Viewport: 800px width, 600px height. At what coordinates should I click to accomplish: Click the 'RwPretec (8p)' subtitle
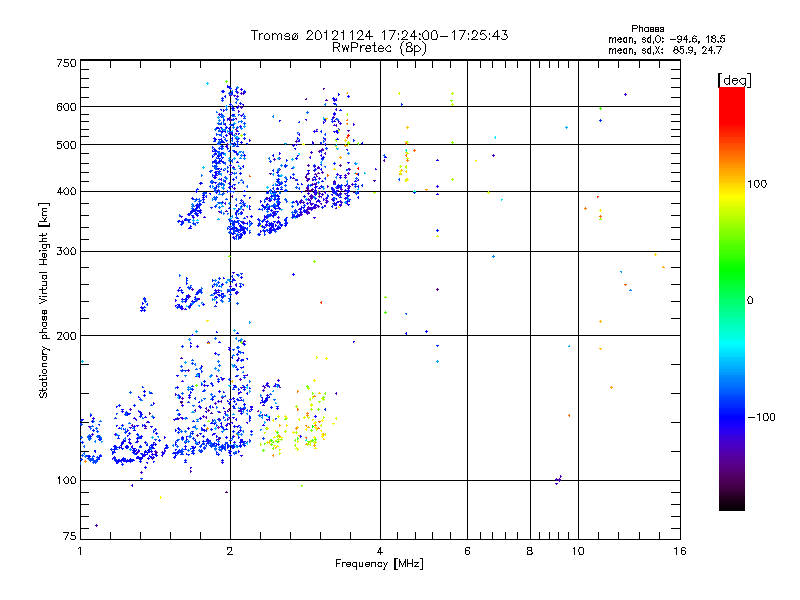click(379, 48)
